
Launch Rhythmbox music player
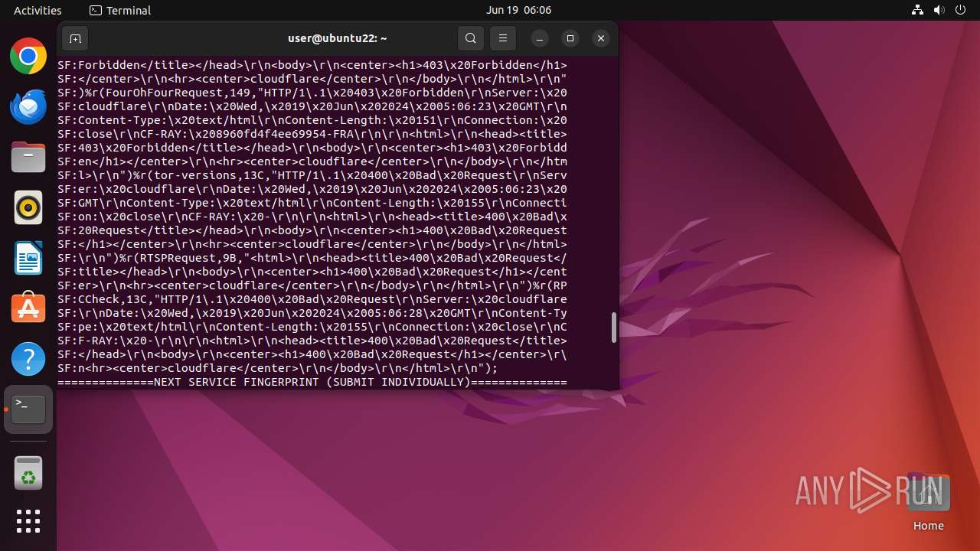[28, 207]
